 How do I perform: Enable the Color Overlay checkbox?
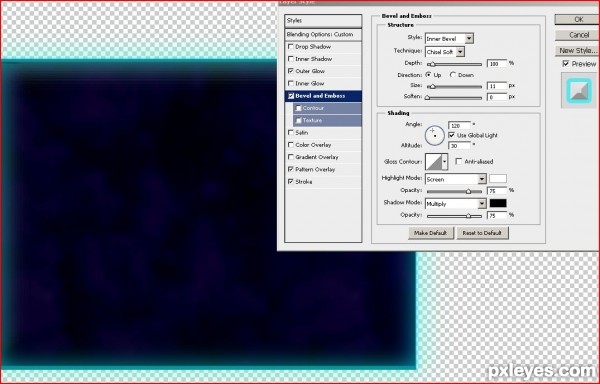(x=290, y=145)
